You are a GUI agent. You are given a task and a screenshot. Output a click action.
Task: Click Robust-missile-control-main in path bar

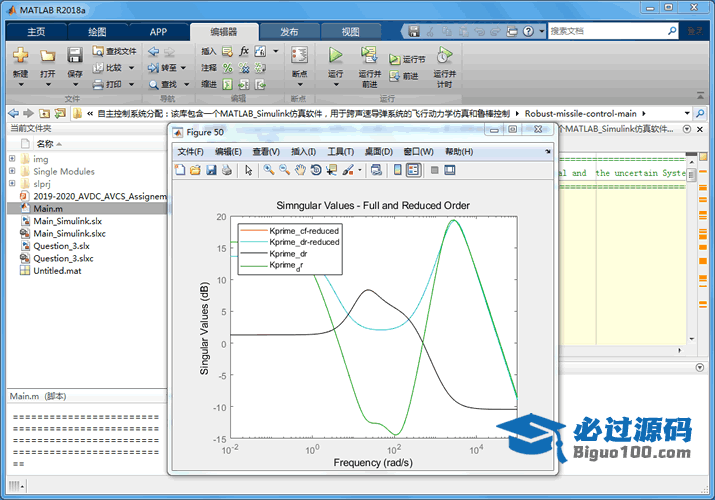pos(580,113)
